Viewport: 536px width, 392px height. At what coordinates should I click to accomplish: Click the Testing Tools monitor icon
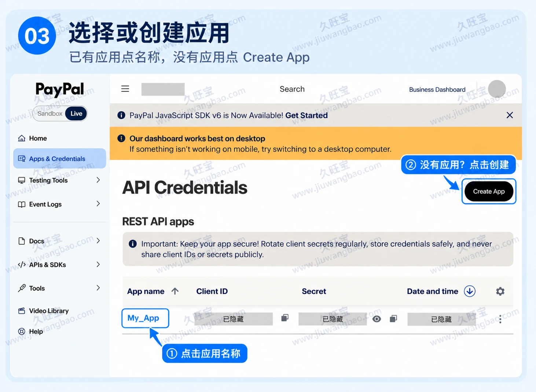pos(22,180)
